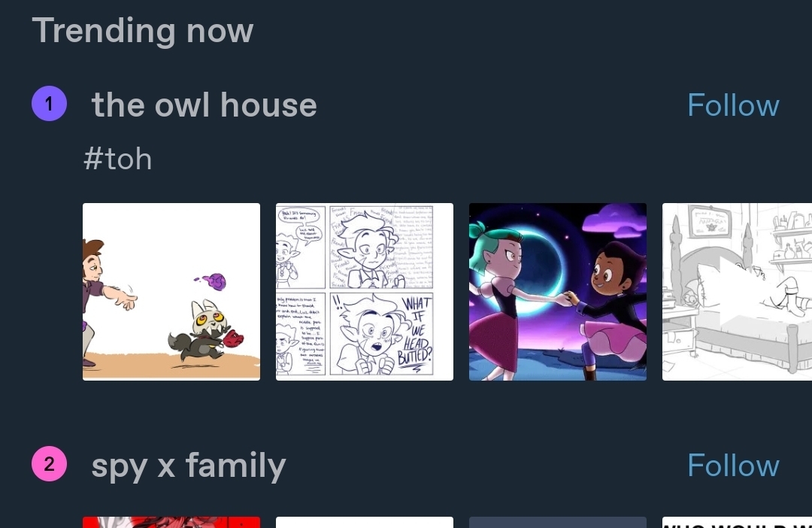Open King chasing purple ball thumbnail
The width and height of the screenshot is (812, 528).
point(171,292)
